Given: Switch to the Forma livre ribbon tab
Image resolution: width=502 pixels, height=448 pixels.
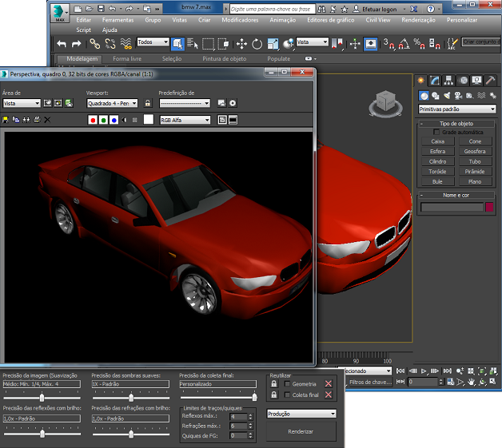Looking at the screenshot, I should click(128, 58).
